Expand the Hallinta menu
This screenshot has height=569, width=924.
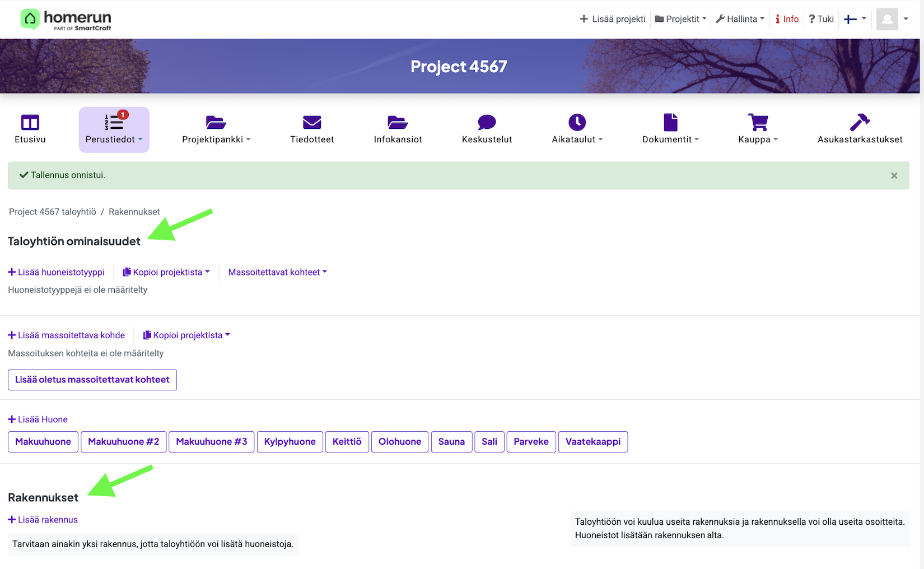coord(740,19)
